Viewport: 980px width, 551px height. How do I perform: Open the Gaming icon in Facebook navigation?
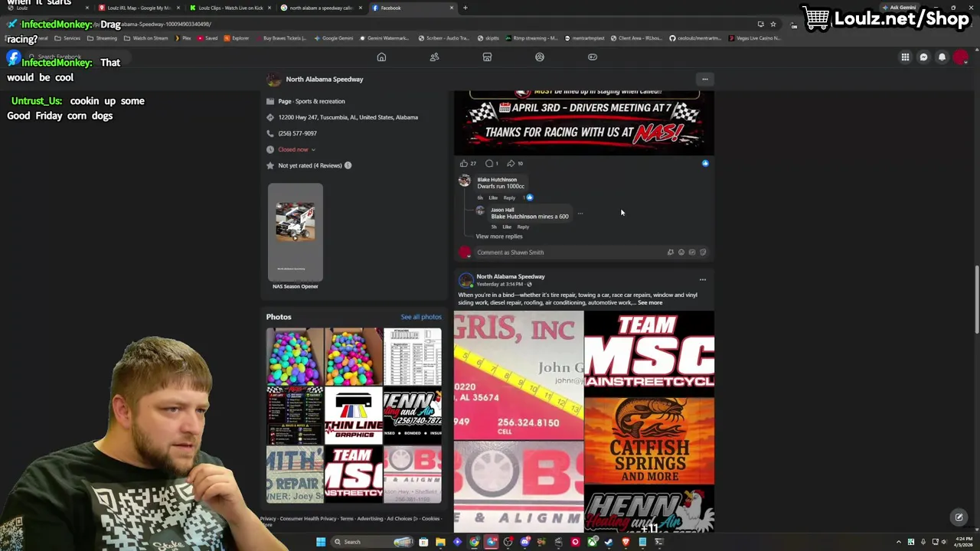click(x=593, y=57)
